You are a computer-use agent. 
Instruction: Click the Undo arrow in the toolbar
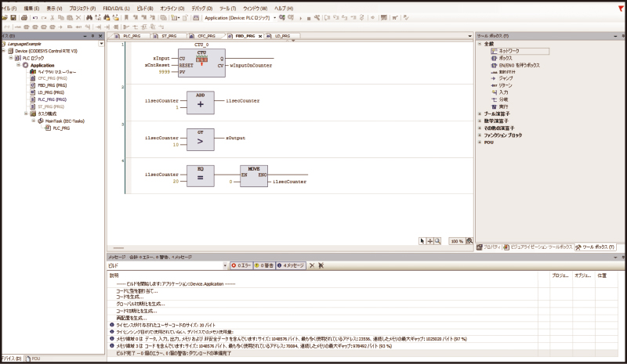35,17
